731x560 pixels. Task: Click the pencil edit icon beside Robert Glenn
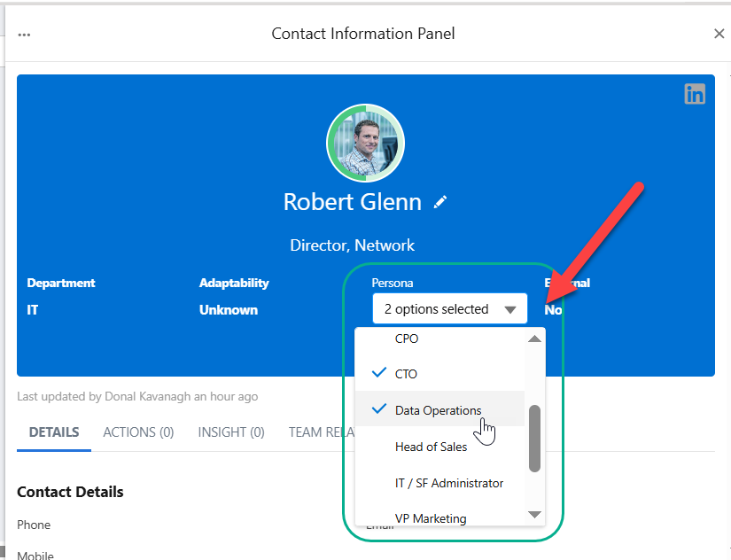[x=440, y=203]
